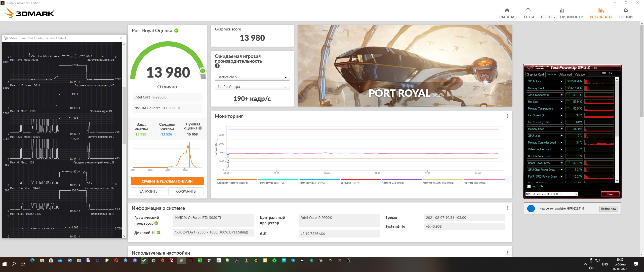Expand Board Power Draw sensor dropdown
This screenshot has height=272, width=644.
pyautogui.click(x=561, y=163)
